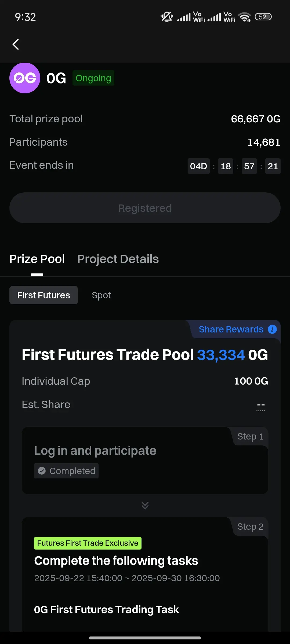
Task: Tap the back arrow icon
Action: [x=16, y=44]
